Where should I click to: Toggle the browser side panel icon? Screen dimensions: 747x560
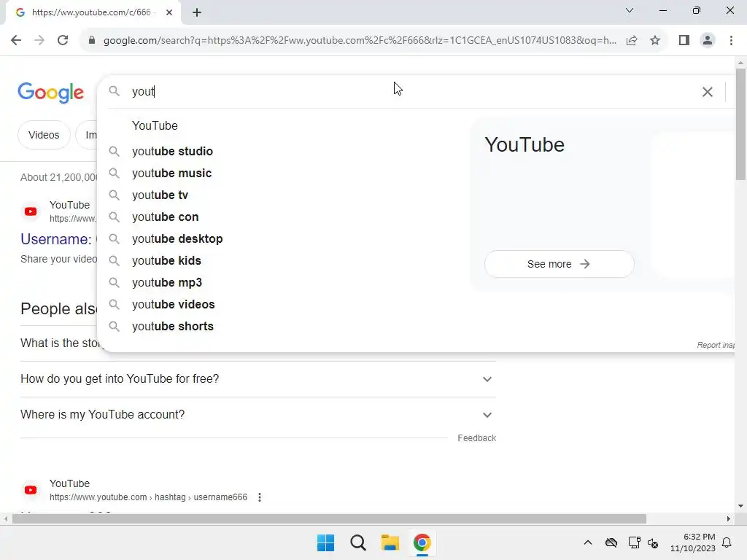[684, 40]
